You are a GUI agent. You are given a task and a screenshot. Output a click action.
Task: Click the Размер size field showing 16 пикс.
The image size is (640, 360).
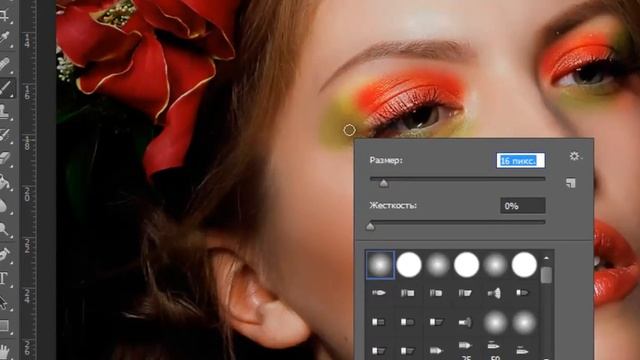click(x=520, y=160)
